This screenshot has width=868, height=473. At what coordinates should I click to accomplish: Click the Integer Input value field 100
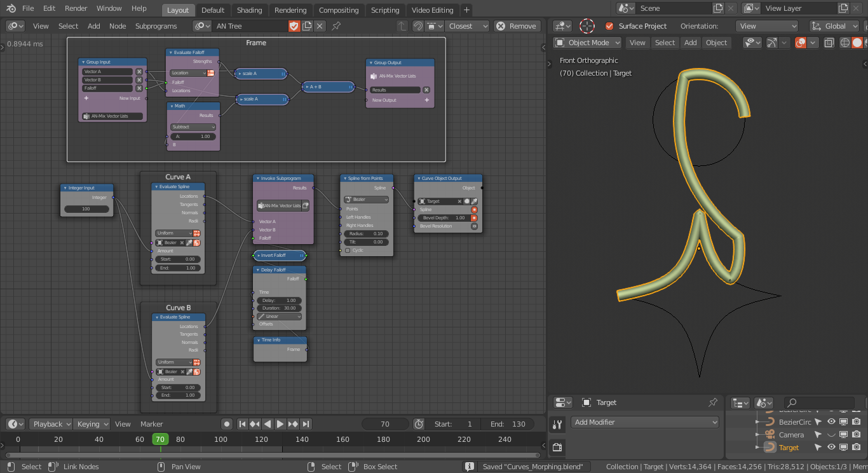click(x=86, y=209)
